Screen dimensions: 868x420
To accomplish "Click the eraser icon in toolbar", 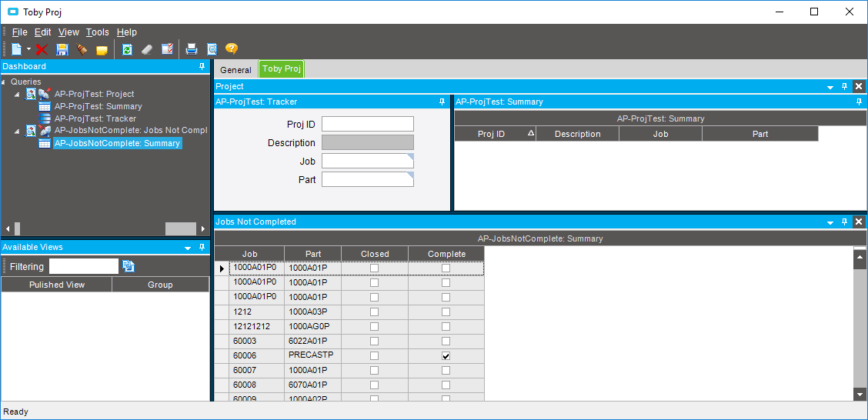I will tap(147, 50).
